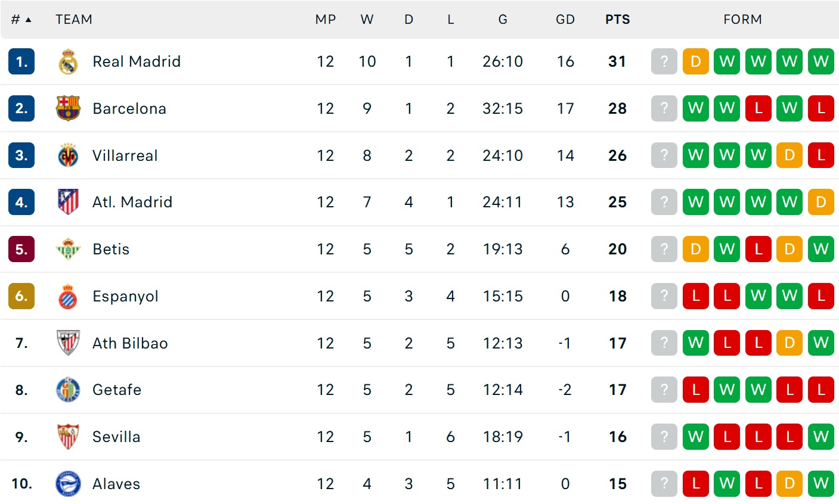Click the Getafe club crest
The height and width of the screenshot is (504, 839).
(x=68, y=390)
